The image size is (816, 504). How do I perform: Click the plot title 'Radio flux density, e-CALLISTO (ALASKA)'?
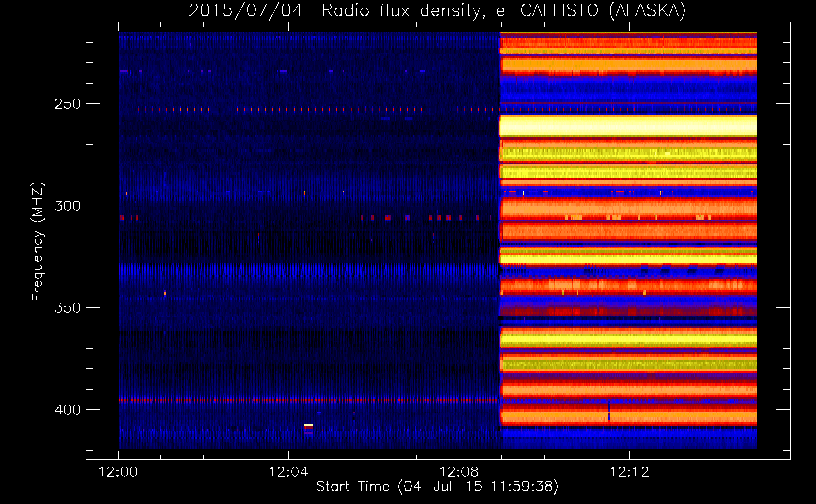pyautogui.click(x=504, y=10)
